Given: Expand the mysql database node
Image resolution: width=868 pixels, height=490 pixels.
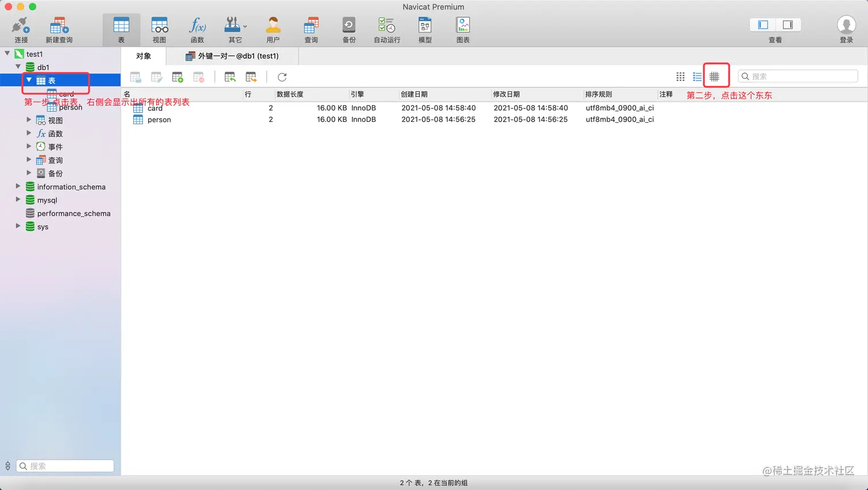Looking at the screenshot, I should point(18,199).
